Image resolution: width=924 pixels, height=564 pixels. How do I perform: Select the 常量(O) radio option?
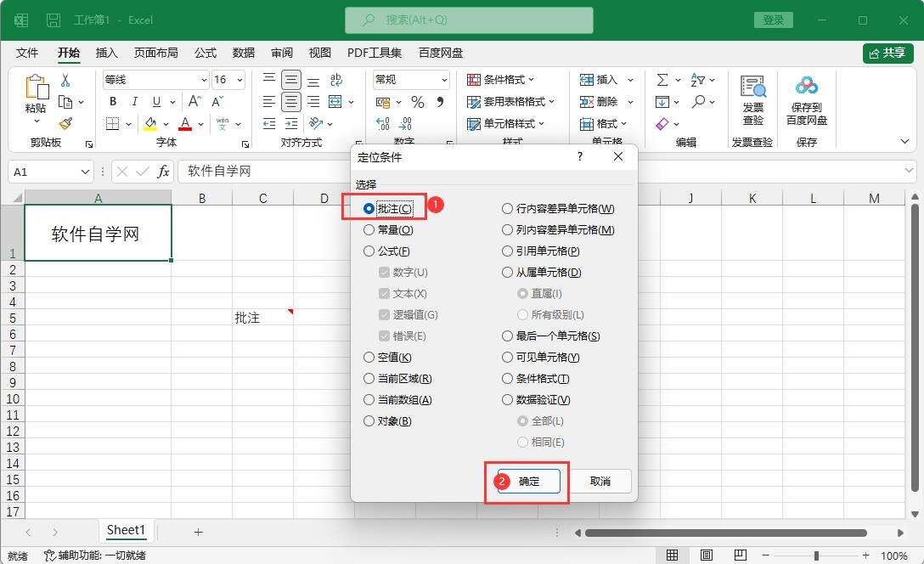coord(369,230)
